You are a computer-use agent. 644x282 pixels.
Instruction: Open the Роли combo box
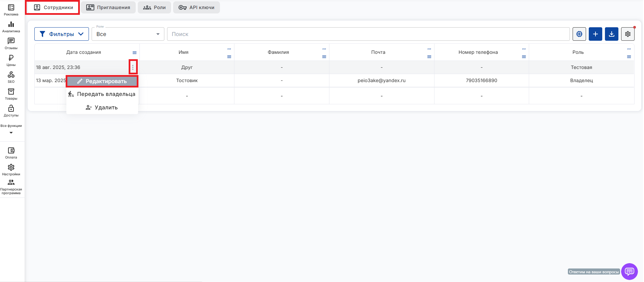click(128, 34)
